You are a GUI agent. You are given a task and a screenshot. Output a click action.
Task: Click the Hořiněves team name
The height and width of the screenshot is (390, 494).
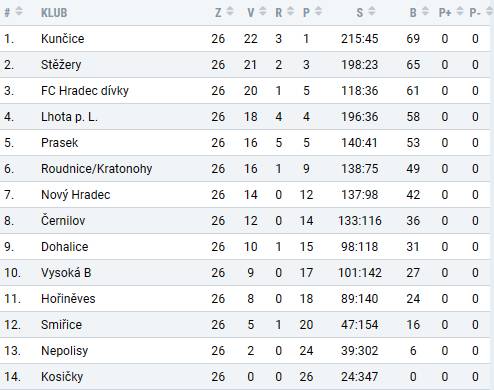click(x=68, y=299)
